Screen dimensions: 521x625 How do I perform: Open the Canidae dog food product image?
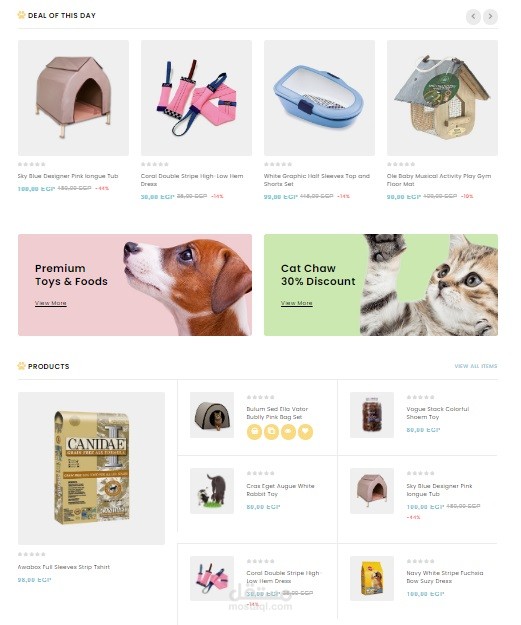tap(91, 468)
